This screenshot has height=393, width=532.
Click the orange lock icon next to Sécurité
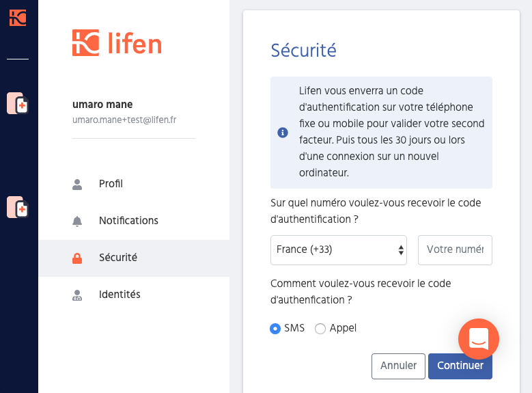[77, 258]
